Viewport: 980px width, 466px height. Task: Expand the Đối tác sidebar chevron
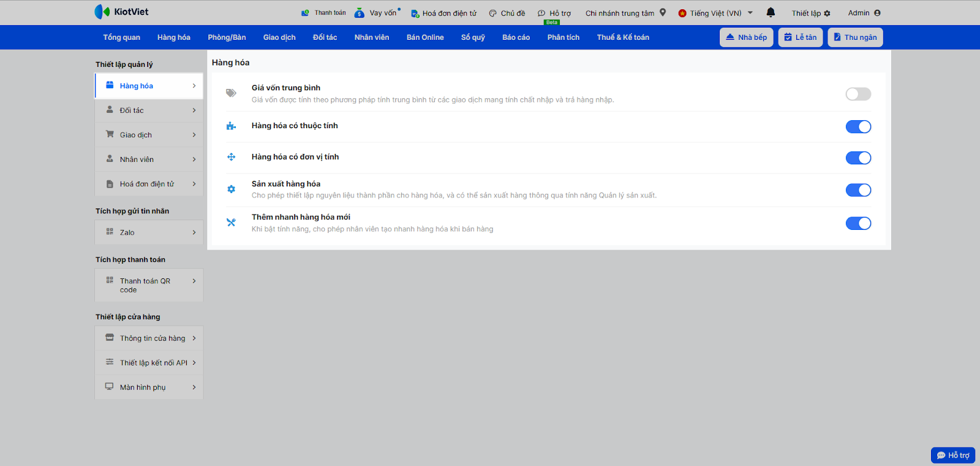[194, 110]
